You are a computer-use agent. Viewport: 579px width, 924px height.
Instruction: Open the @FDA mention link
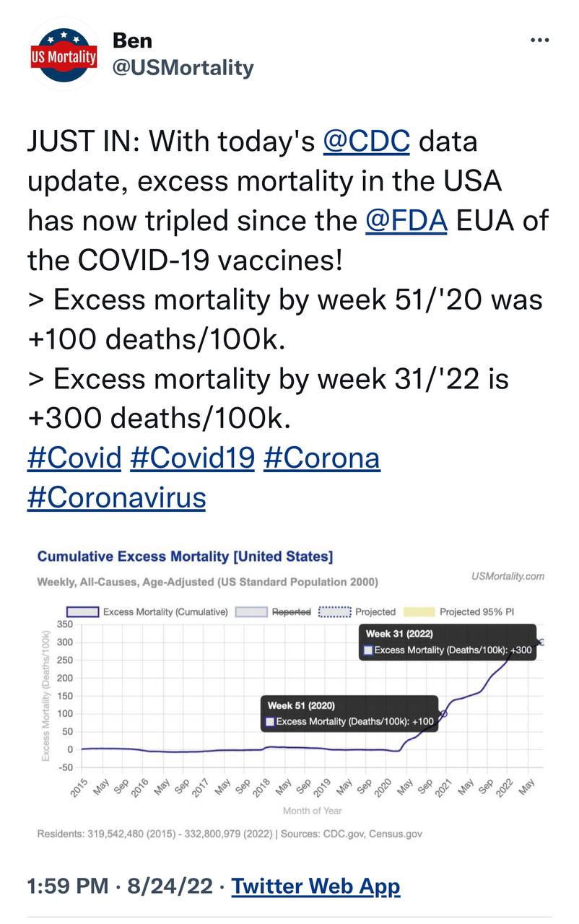pyautogui.click(x=406, y=219)
